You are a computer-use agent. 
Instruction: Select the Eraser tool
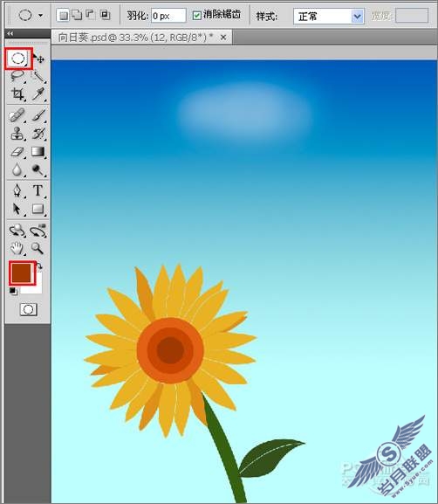(17, 151)
